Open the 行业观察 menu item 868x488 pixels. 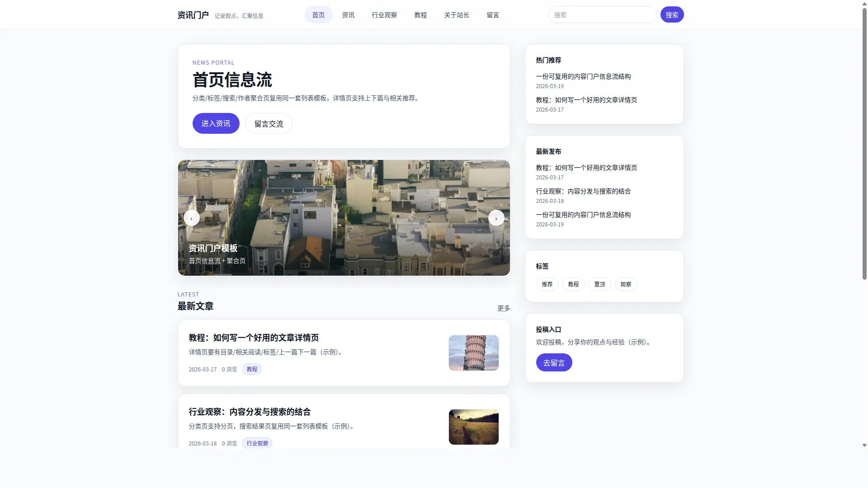384,15
